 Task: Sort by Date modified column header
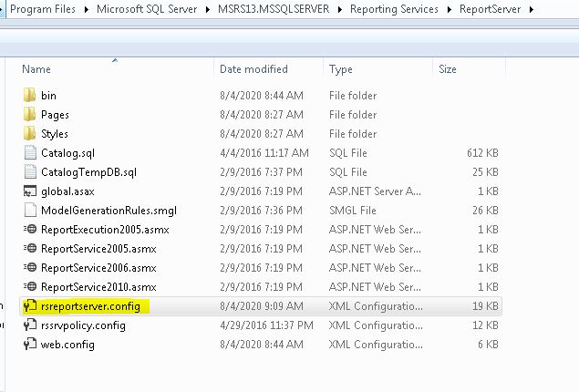pos(253,69)
